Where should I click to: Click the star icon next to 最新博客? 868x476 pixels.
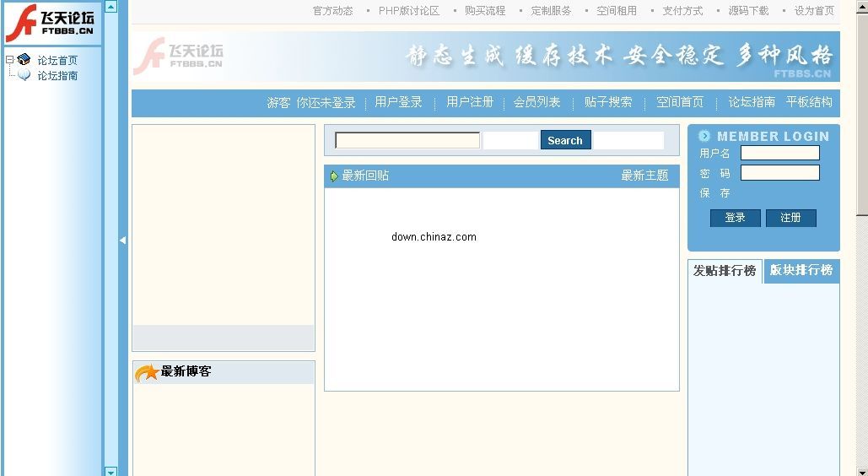[147, 372]
